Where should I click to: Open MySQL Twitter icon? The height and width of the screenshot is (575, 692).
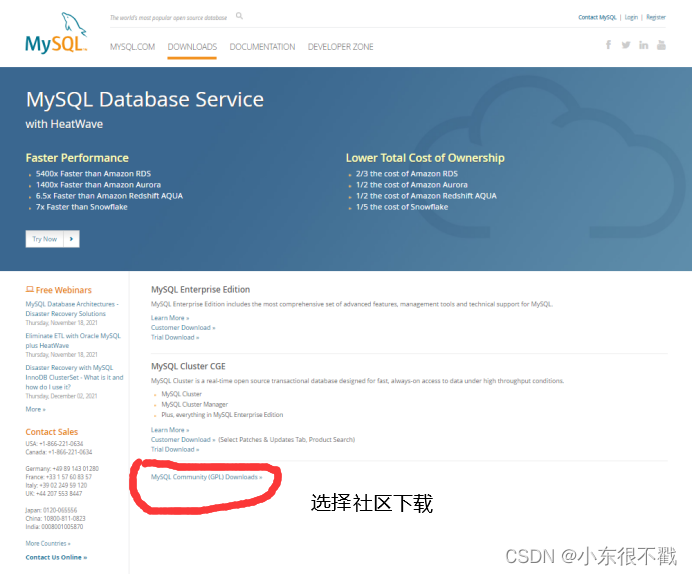[626, 45]
